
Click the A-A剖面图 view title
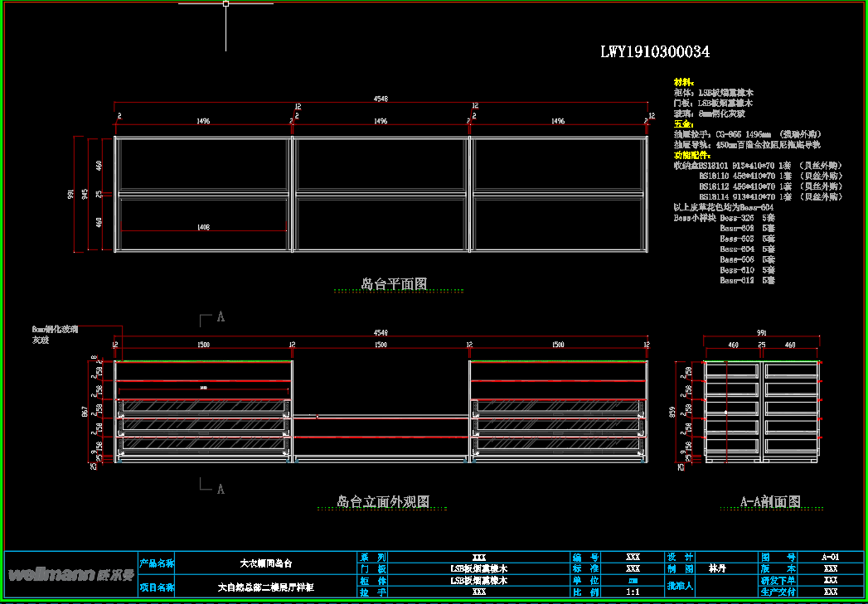point(770,502)
